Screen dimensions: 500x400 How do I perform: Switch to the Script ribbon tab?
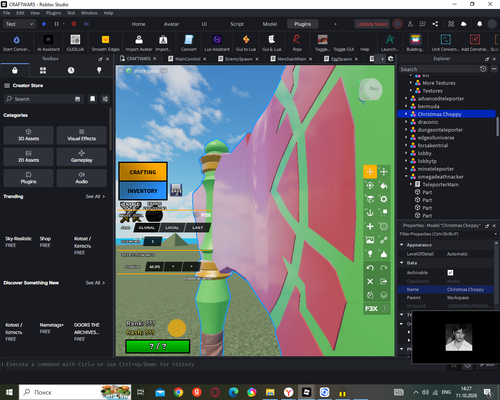(x=237, y=24)
